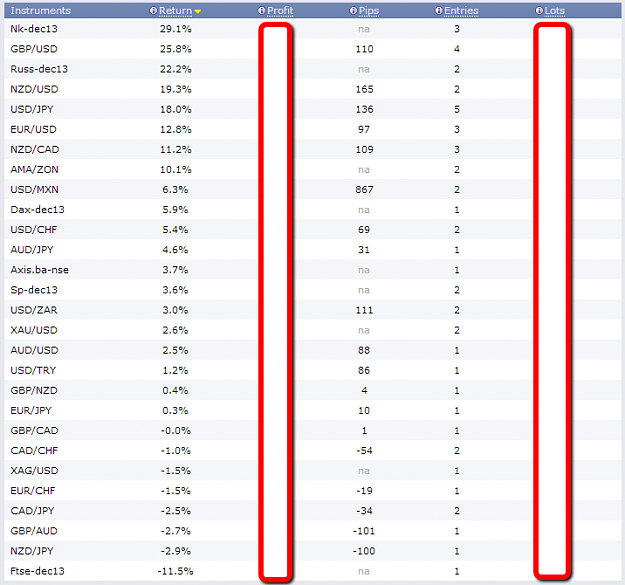Image resolution: width=625 pixels, height=585 pixels.
Task: Click the -54 pips value for CAD/CHF
Action: click(364, 451)
